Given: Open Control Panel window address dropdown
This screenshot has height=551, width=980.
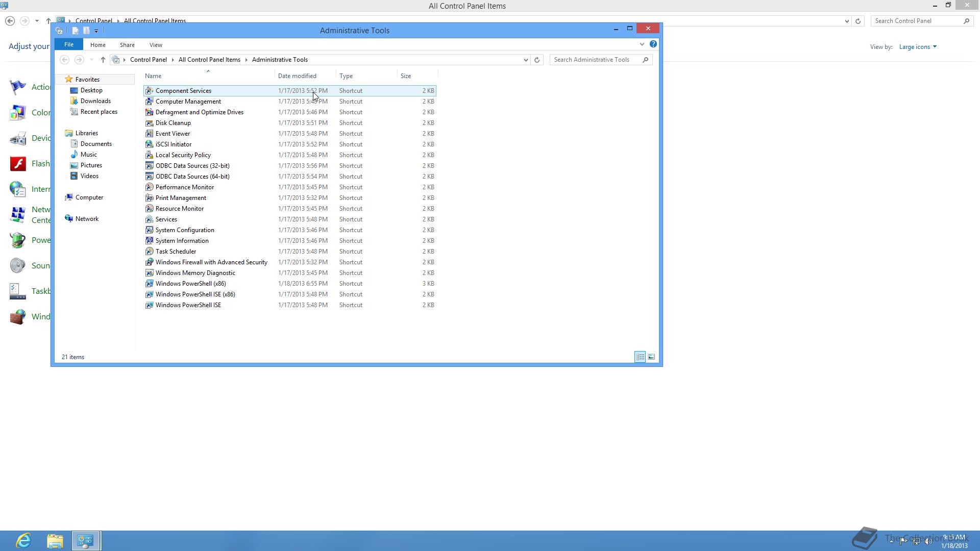Looking at the screenshot, I should coord(847,21).
